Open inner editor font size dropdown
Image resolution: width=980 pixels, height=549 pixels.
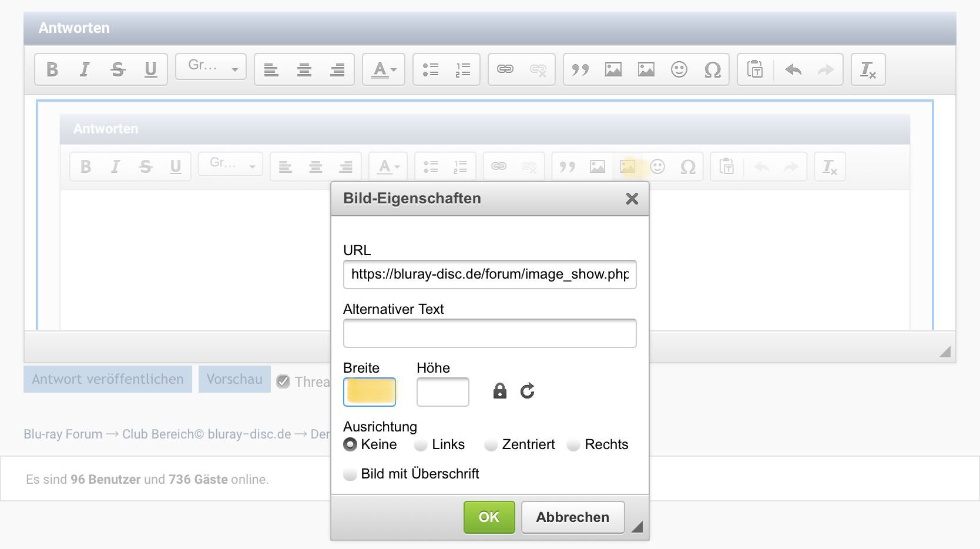230,163
